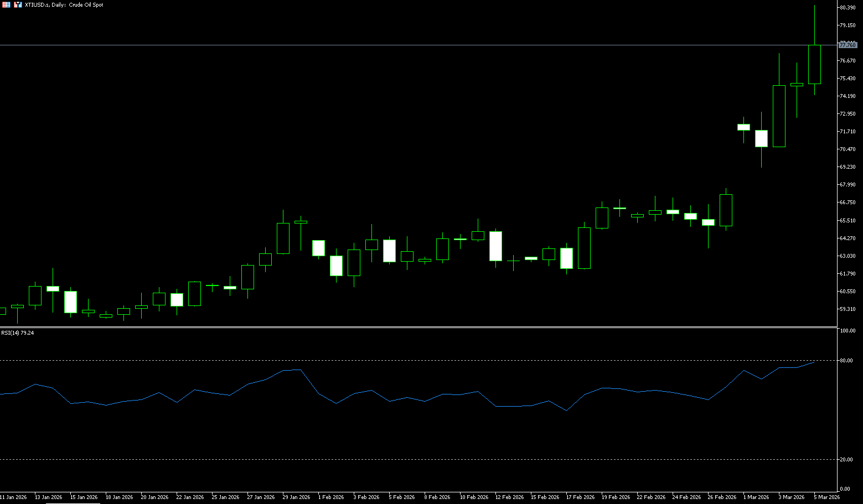Click the RSI(14) 79.24 indicator label
Viewport: 863px width, 504px height.
(17, 333)
